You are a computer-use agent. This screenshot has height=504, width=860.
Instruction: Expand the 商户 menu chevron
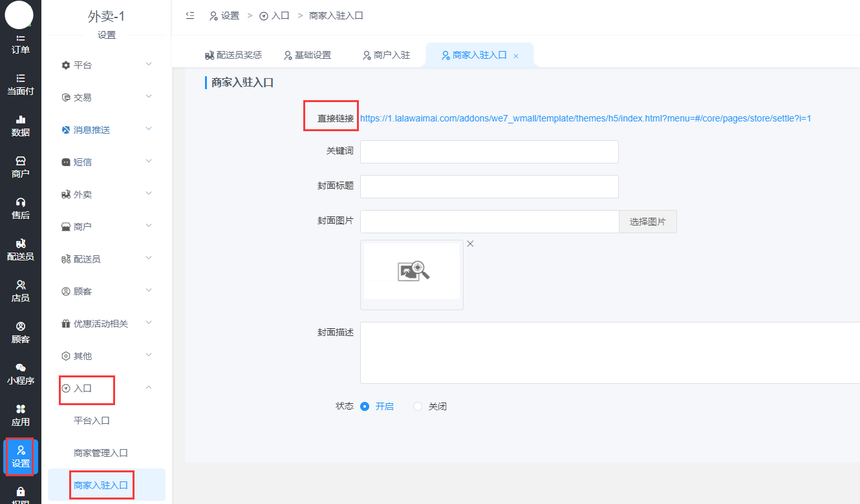(x=149, y=226)
